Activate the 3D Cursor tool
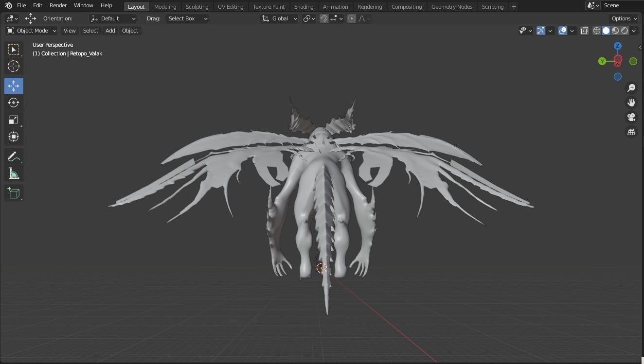The height and width of the screenshot is (364, 644). (14, 66)
